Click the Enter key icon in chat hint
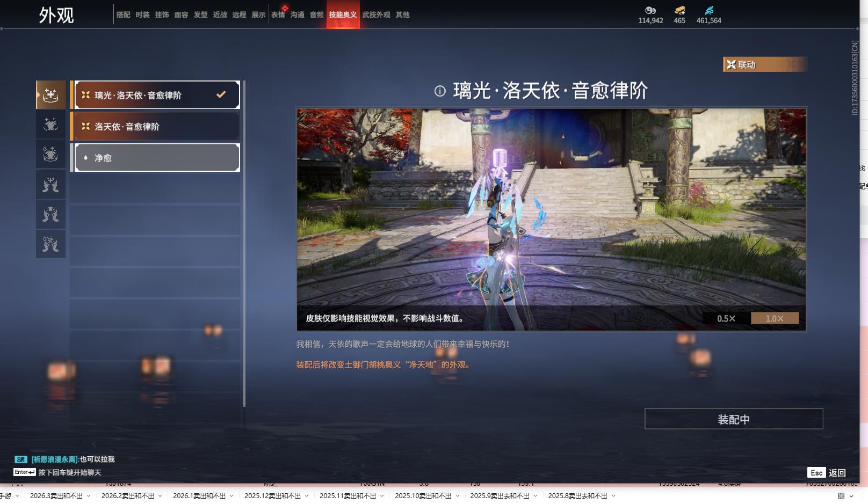Screen dimensions: 868x504 pyautogui.click(x=25, y=472)
